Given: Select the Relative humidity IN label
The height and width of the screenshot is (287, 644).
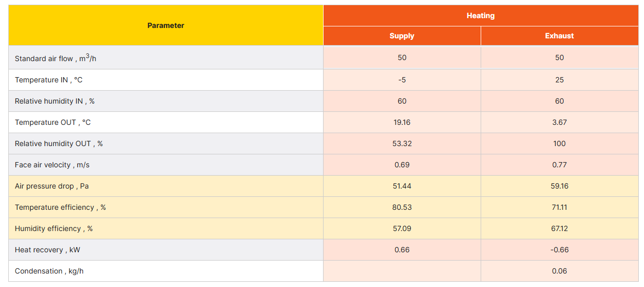Looking at the screenshot, I should (x=54, y=101).
